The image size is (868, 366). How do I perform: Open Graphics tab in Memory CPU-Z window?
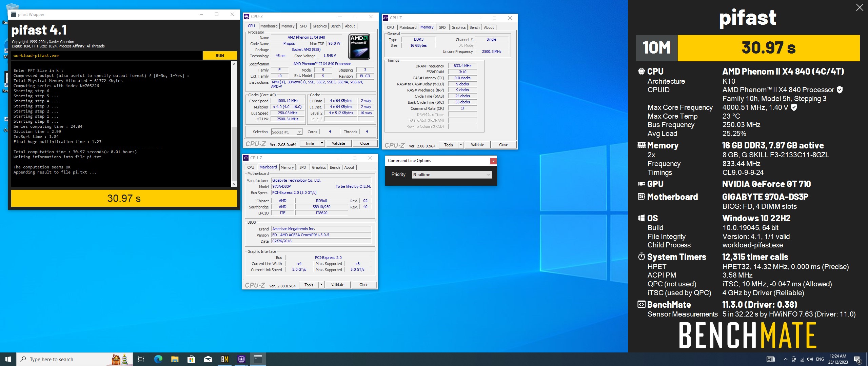pos(459,27)
